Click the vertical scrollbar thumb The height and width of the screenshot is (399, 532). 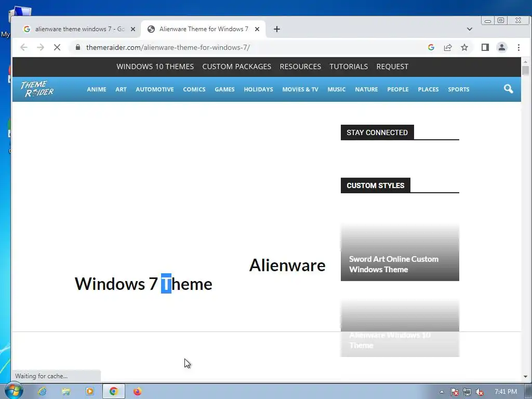point(526,71)
